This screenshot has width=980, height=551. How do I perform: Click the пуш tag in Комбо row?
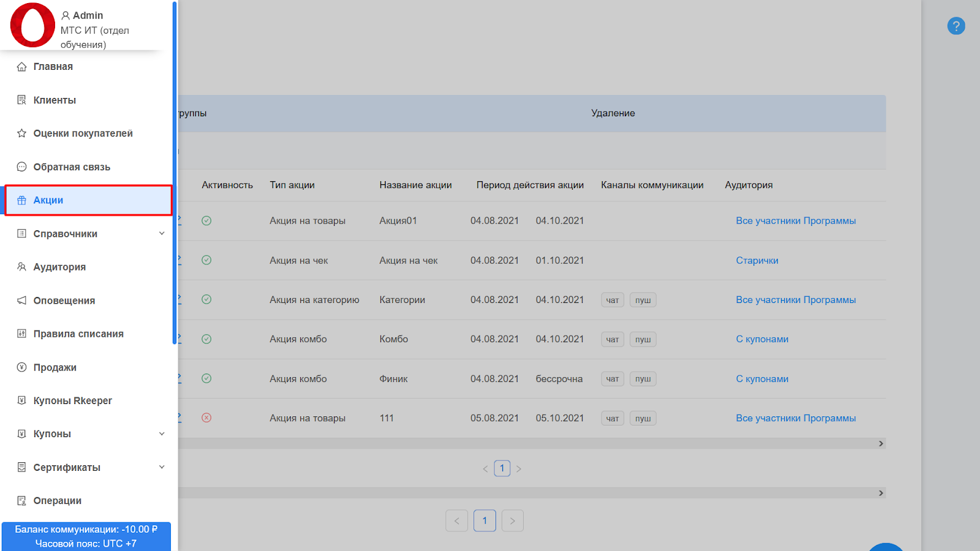[x=643, y=339]
